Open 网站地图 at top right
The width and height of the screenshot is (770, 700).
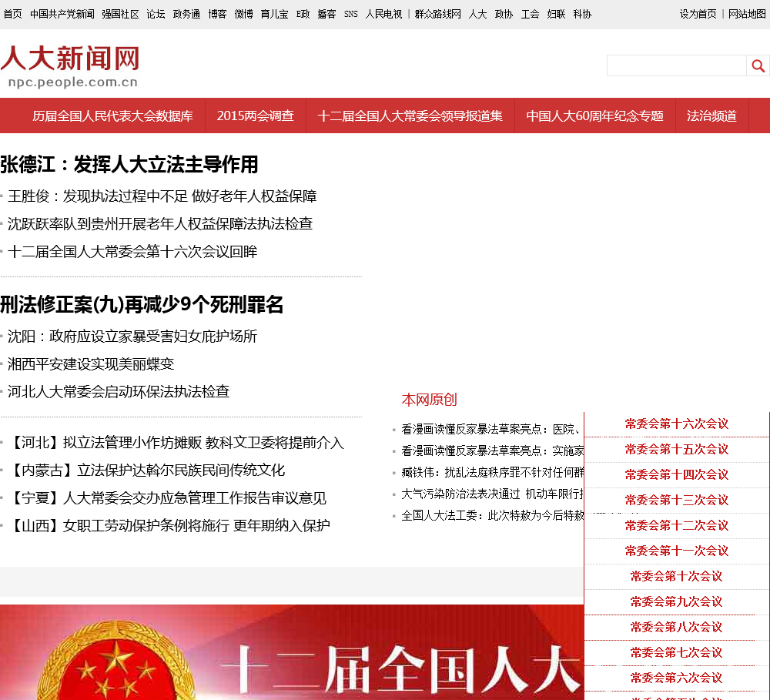click(747, 14)
